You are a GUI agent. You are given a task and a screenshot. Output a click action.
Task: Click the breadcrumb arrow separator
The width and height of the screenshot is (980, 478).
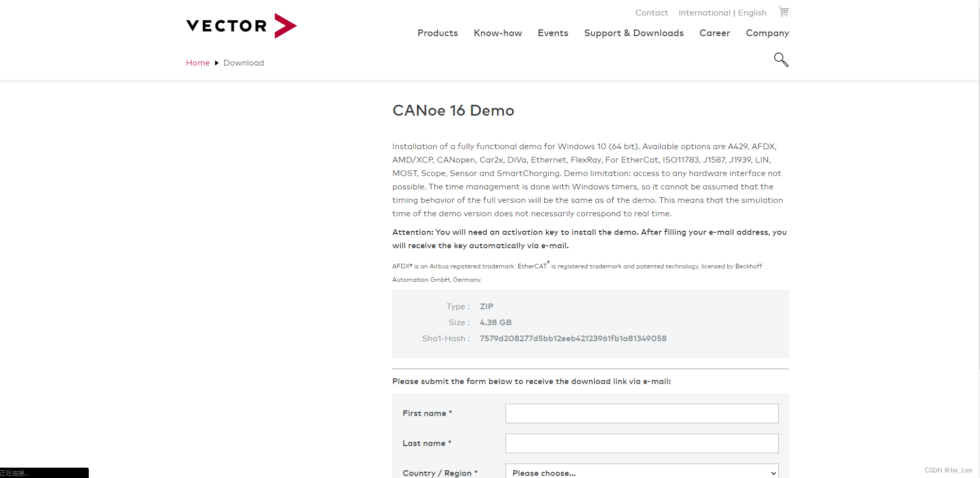217,63
